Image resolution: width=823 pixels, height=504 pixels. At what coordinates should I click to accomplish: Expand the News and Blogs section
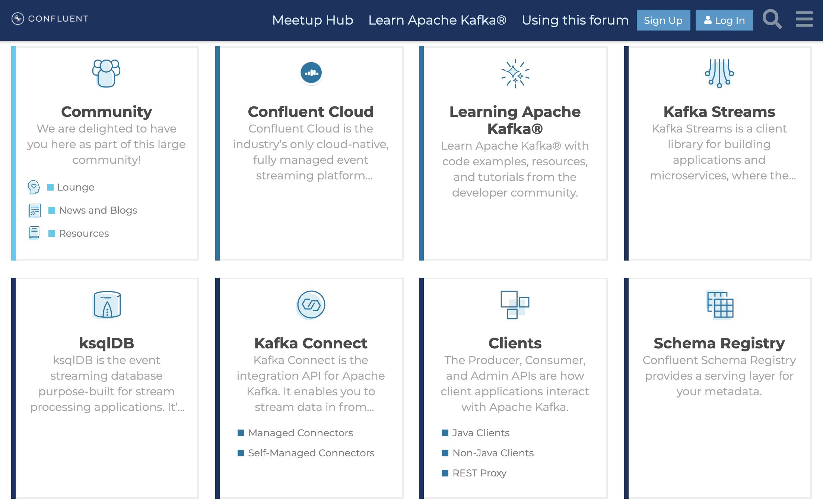coord(97,210)
